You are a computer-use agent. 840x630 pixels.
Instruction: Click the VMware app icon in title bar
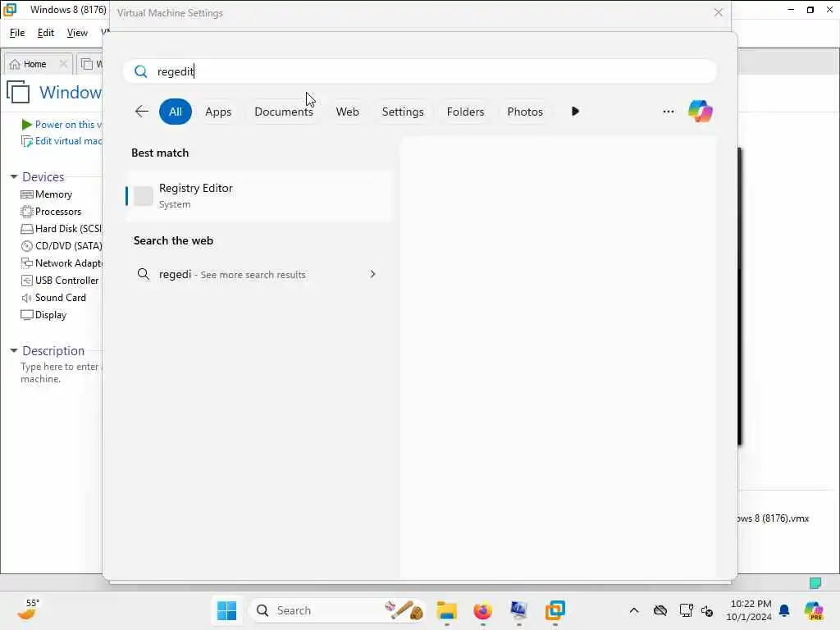pyautogui.click(x=10, y=10)
